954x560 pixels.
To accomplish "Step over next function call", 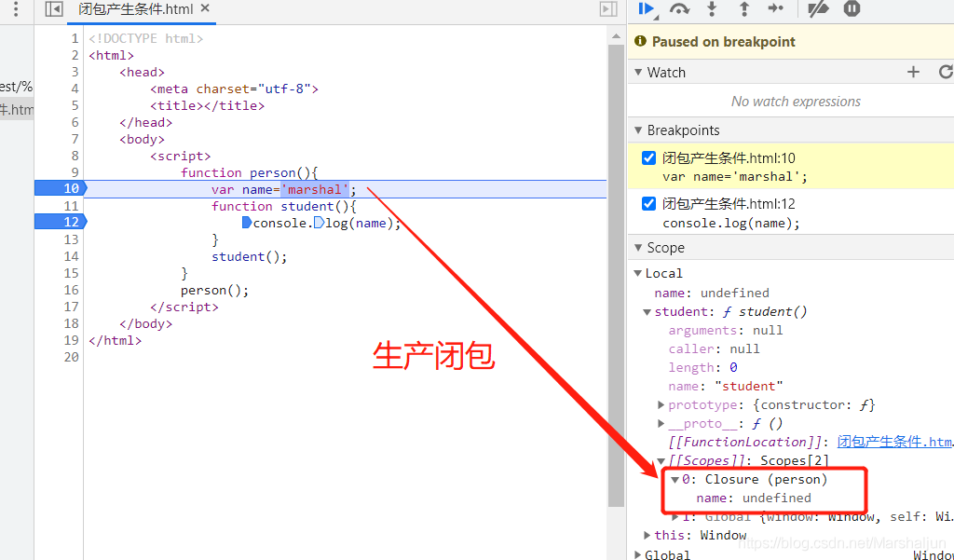I will coord(679,9).
